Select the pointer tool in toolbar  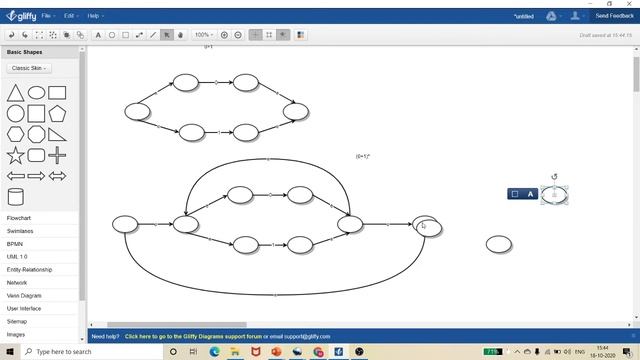(167, 35)
